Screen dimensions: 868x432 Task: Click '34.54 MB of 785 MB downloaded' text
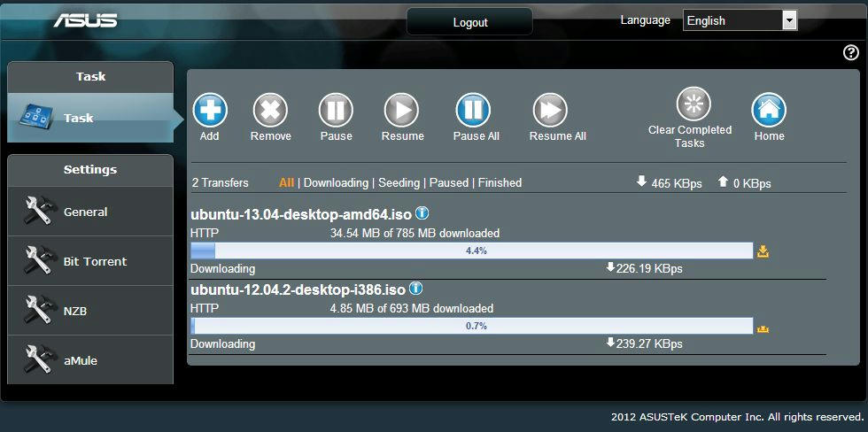[415, 233]
